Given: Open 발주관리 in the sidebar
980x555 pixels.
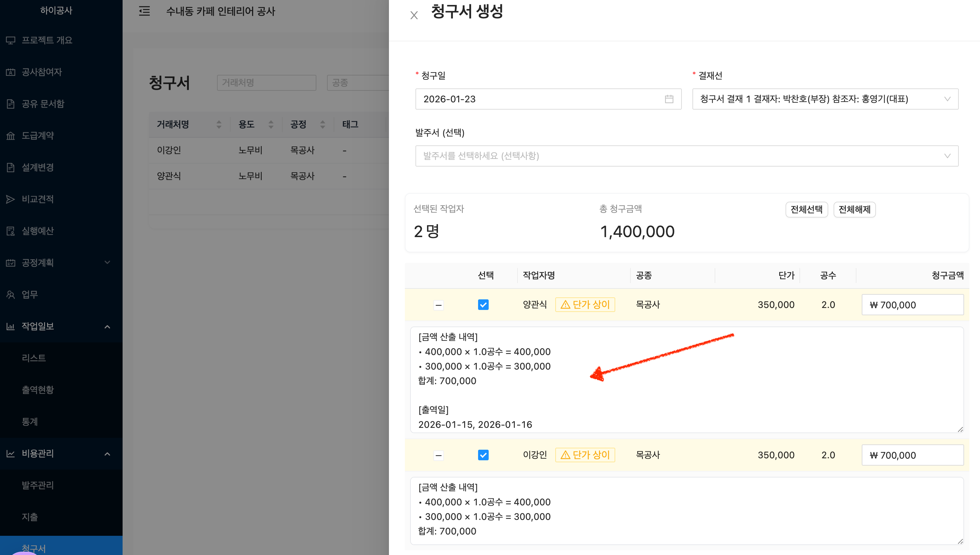Looking at the screenshot, I should click(x=37, y=485).
